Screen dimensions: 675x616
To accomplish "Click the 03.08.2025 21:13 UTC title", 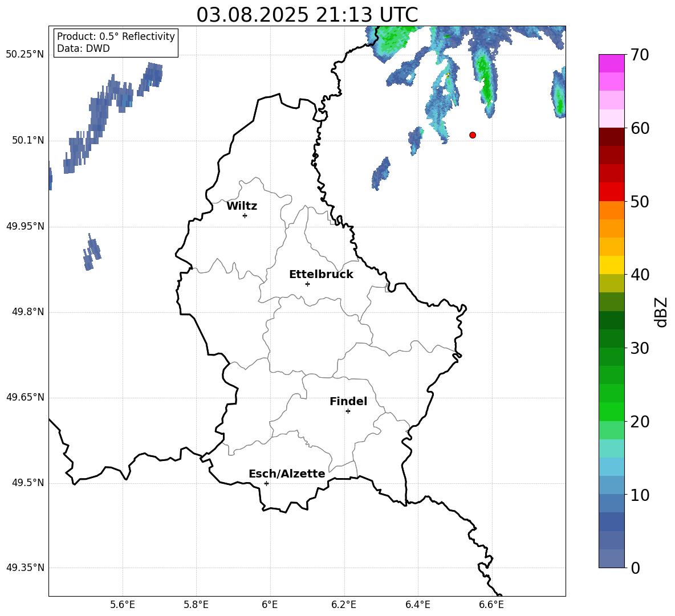I will 307,15.
